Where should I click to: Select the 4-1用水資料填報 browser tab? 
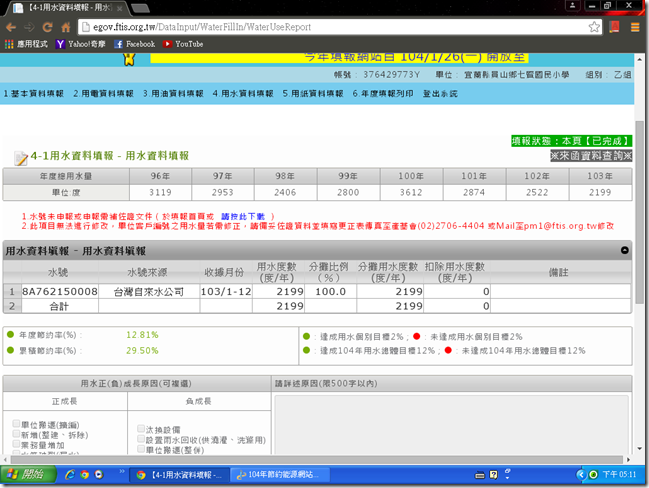tap(66, 8)
